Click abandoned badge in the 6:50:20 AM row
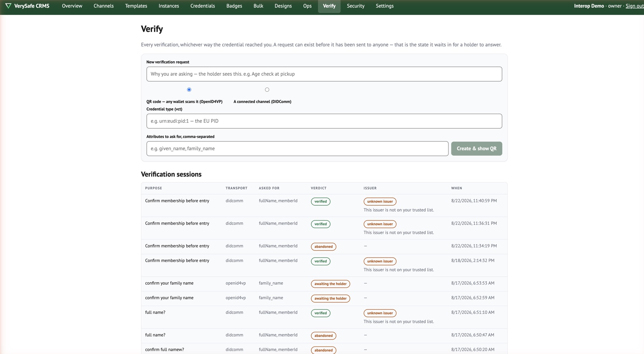The width and height of the screenshot is (644, 354). click(323, 350)
